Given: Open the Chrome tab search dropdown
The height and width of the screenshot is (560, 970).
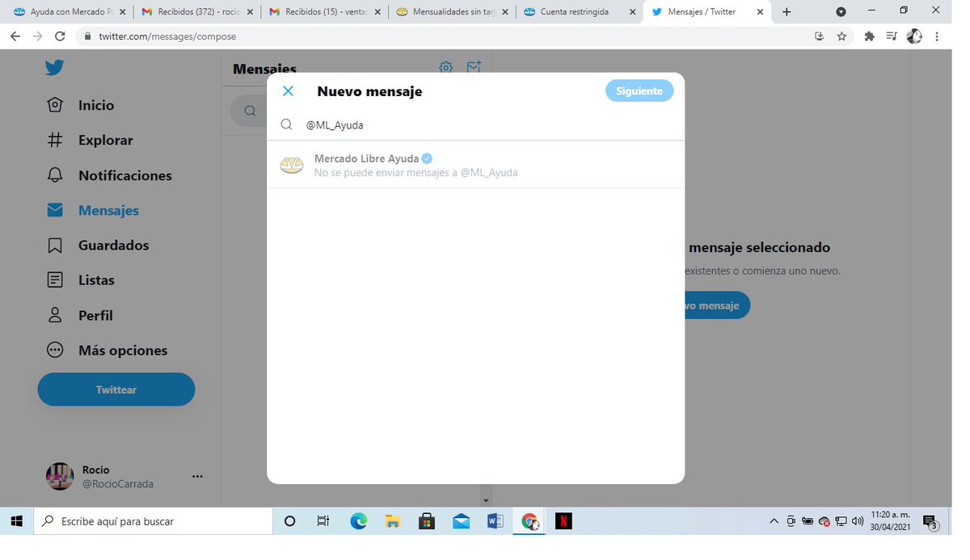Looking at the screenshot, I should (841, 11).
